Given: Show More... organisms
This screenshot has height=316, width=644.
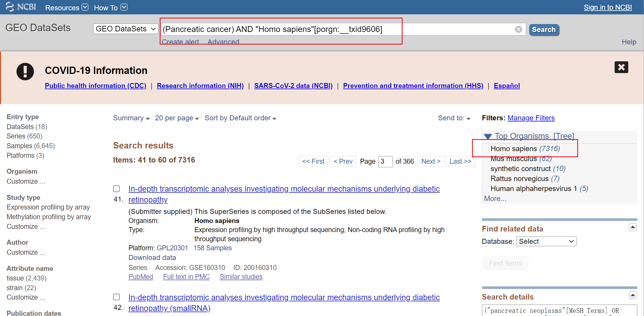Looking at the screenshot, I should click(495, 199).
